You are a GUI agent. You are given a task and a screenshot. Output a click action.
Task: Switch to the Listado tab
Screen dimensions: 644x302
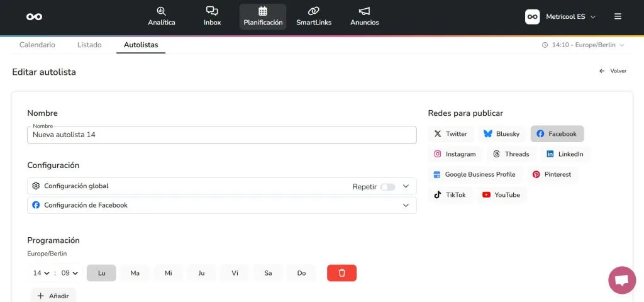[x=89, y=45]
